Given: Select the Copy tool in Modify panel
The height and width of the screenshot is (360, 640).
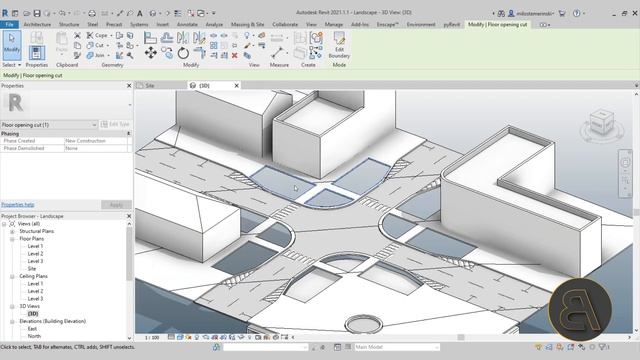Looking at the screenshot, I should 167,53.
